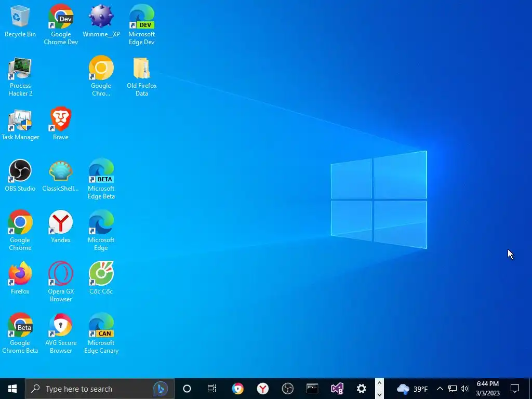
Task: Select the ClassicShell... icon
Action: click(x=60, y=176)
